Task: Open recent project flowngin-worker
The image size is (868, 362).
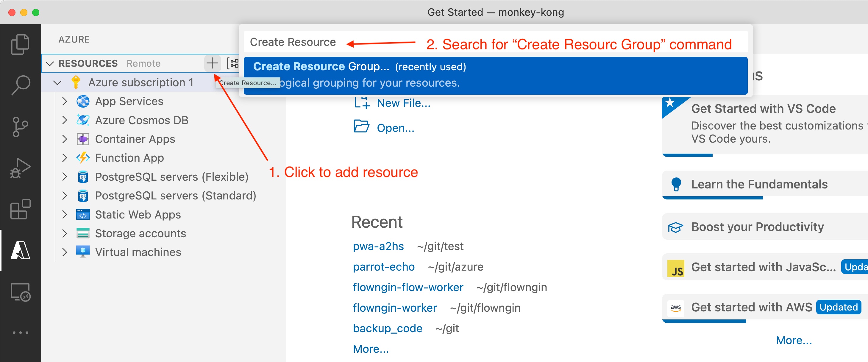Action: 395,308
